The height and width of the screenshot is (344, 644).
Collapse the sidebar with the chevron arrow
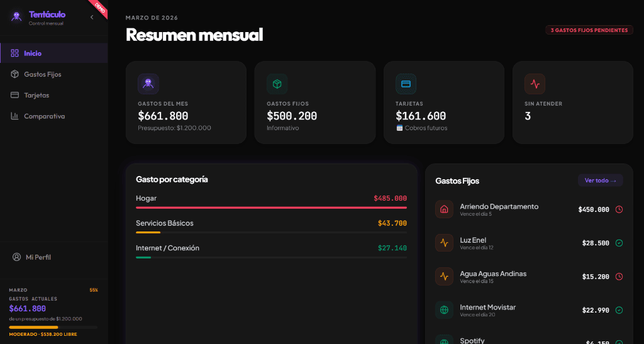click(x=92, y=17)
